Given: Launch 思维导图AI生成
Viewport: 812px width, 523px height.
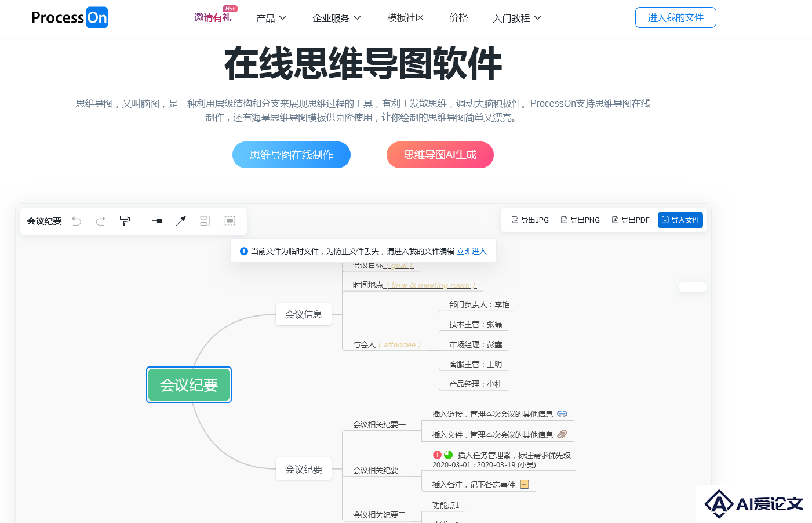Looking at the screenshot, I should (x=440, y=155).
